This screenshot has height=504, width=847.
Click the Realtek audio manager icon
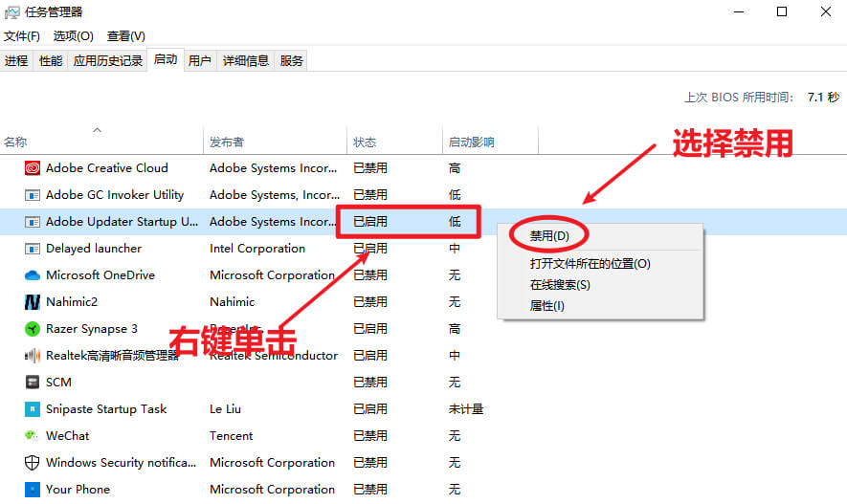[32, 356]
